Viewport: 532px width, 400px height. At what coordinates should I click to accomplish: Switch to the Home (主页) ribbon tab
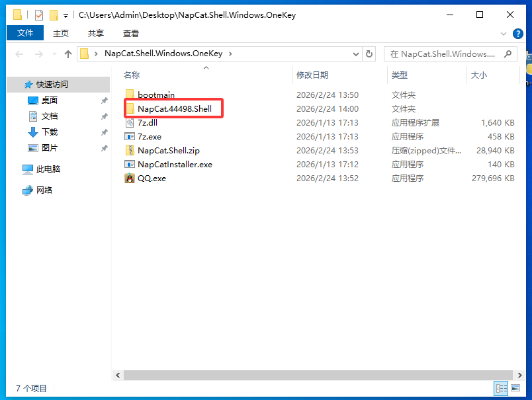pyautogui.click(x=61, y=33)
